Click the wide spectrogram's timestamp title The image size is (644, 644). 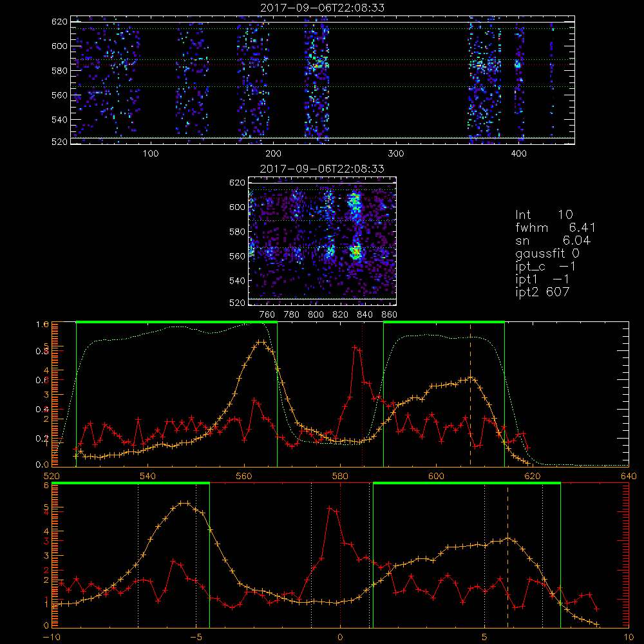[323, 8]
